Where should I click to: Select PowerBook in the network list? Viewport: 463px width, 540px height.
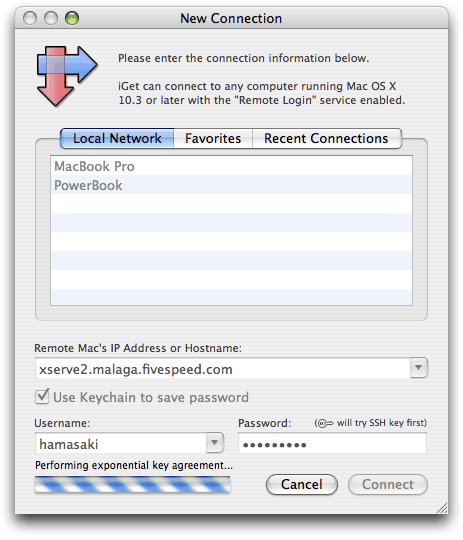231,185
